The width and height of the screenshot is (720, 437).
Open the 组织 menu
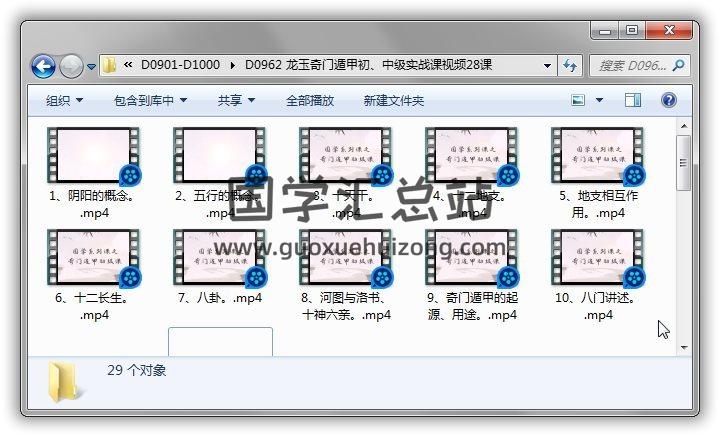pos(64,100)
